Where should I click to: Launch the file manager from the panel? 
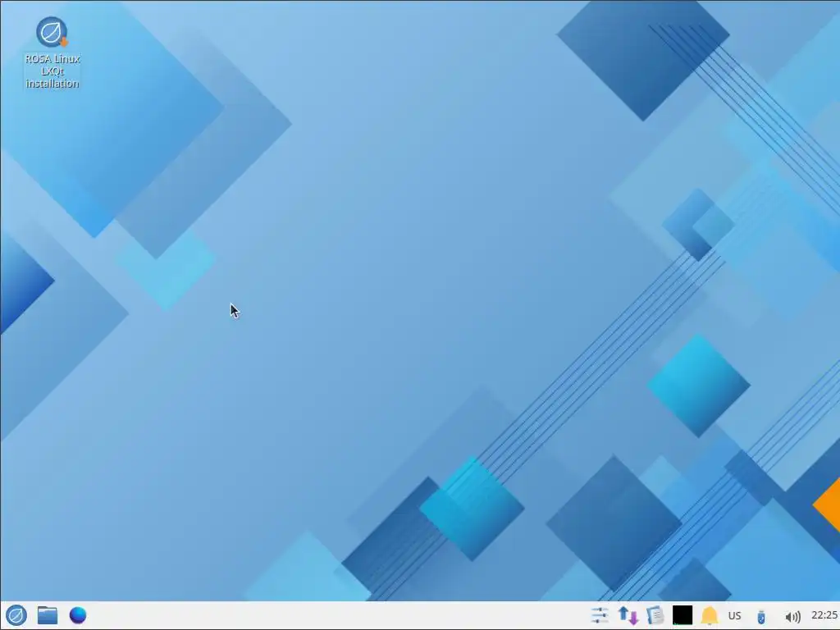click(48, 615)
